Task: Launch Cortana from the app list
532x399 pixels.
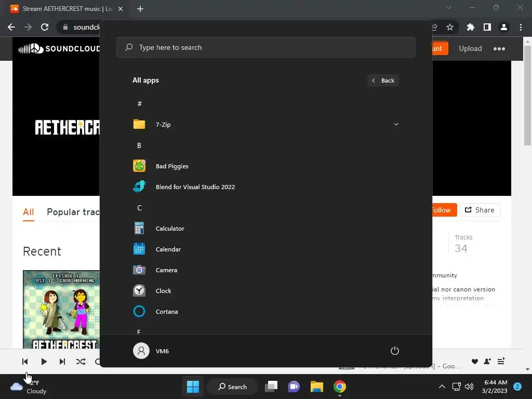Action: coord(265,312)
